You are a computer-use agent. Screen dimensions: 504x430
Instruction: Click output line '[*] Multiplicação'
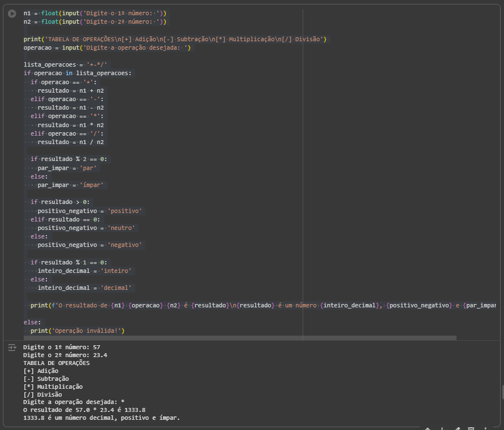pyautogui.click(x=53, y=386)
